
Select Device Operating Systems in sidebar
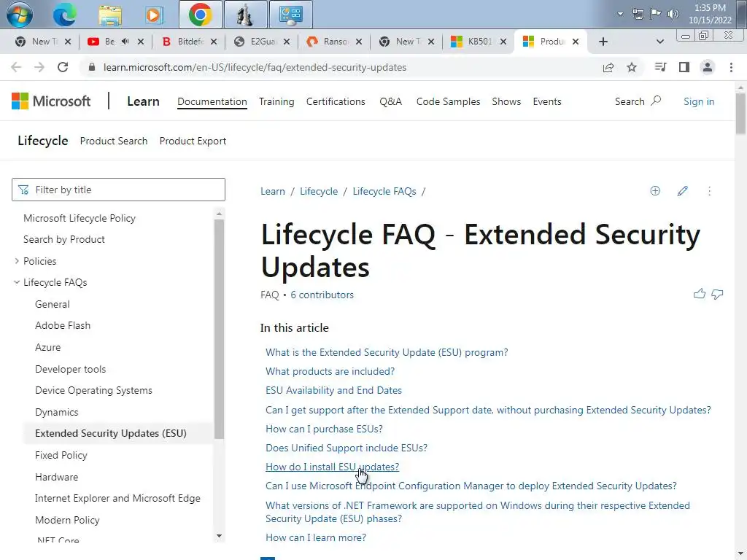tap(93, 391)
